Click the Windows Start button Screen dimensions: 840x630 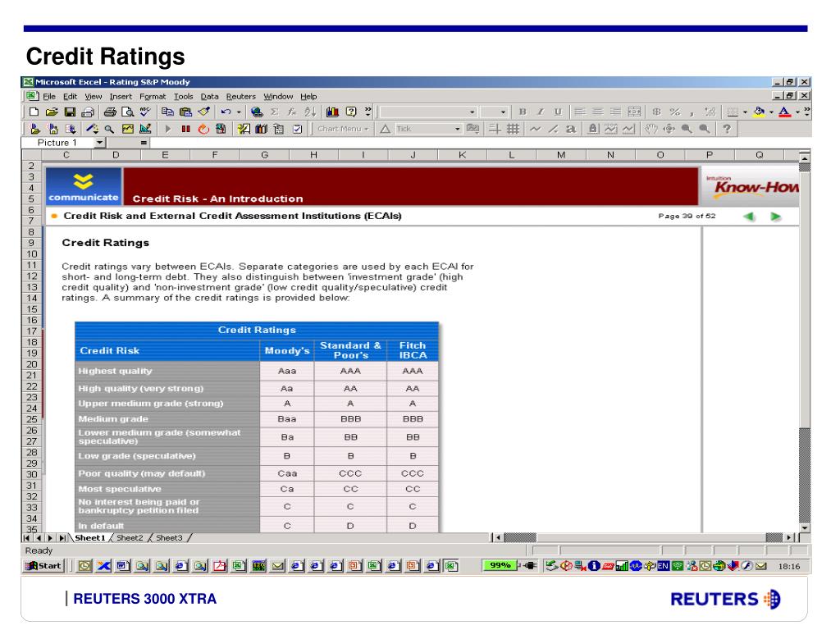[x=44, y=566]
